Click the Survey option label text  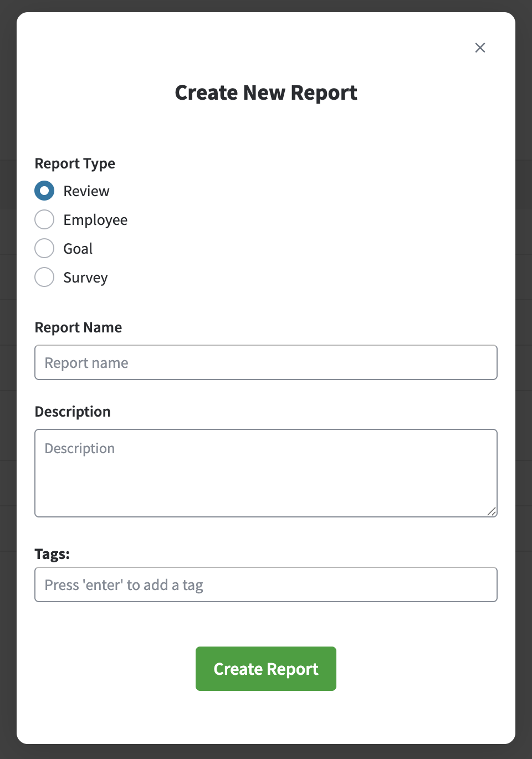[85, 278]
